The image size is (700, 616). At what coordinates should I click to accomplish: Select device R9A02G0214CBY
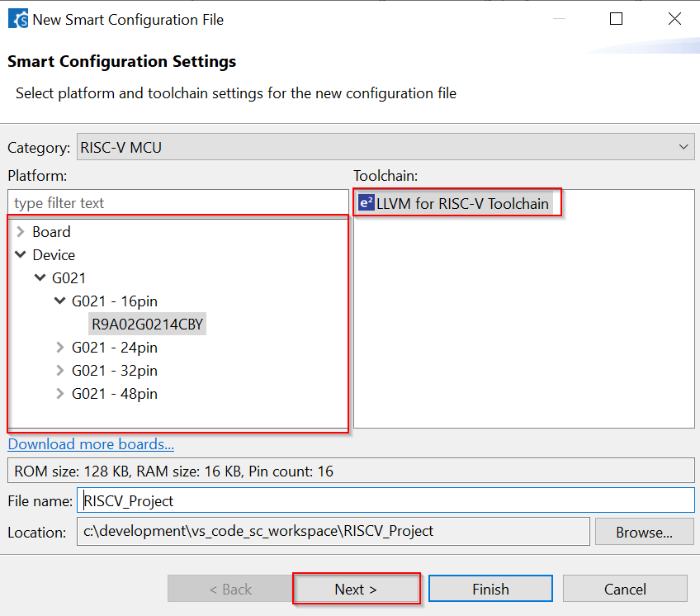(x=147, y=325)
